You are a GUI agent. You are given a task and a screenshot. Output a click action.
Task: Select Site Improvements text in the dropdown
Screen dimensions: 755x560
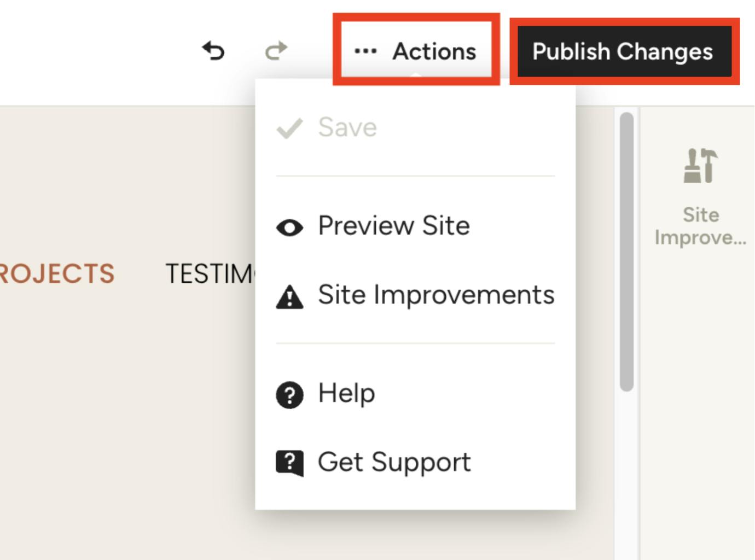click(x=436, y=295)
